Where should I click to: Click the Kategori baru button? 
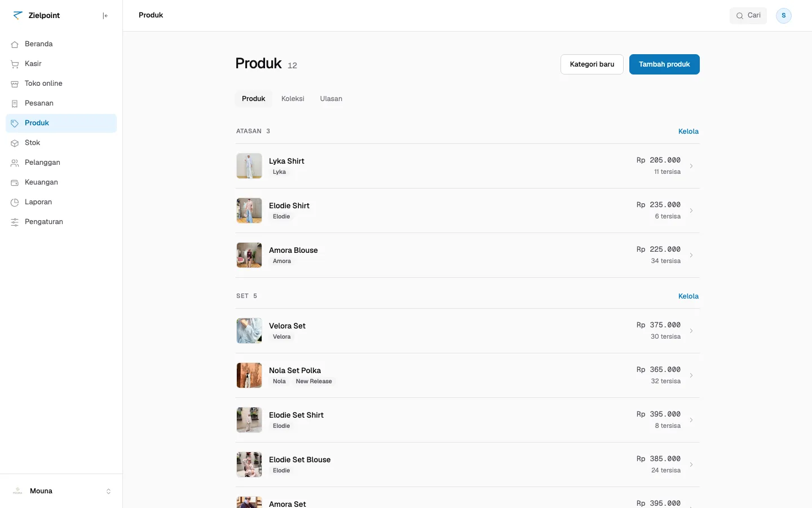pos(592,64)
